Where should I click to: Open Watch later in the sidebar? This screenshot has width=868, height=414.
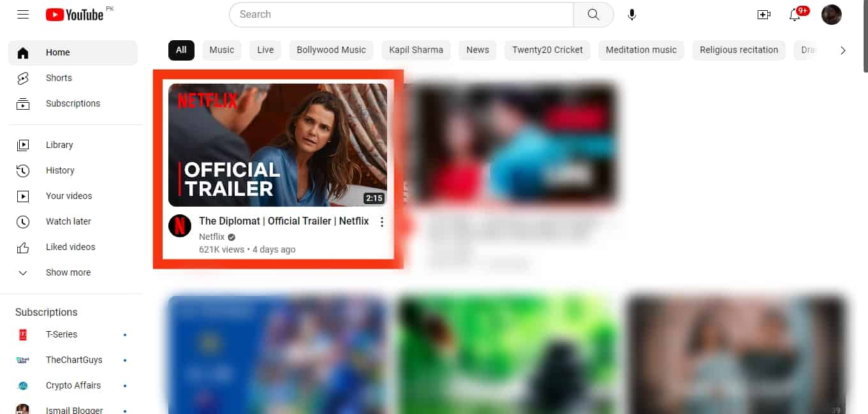(73, 222)
